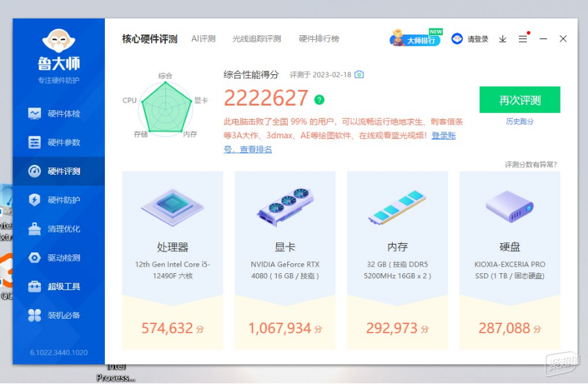588x384 pixels.
Task: Switch to the 核心硬件评测 tab
Action: (150, 39)
